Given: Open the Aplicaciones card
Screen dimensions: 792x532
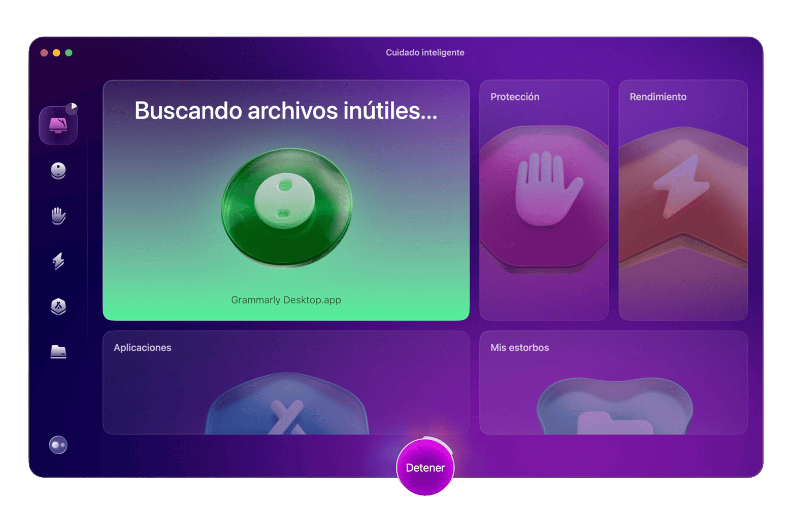Looking at the screenshot, I should tap(286, 382).
